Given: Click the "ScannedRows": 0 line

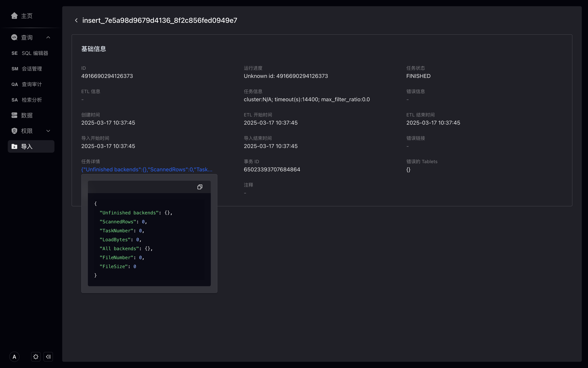Looking at the screenshot, I should [123, 222].
